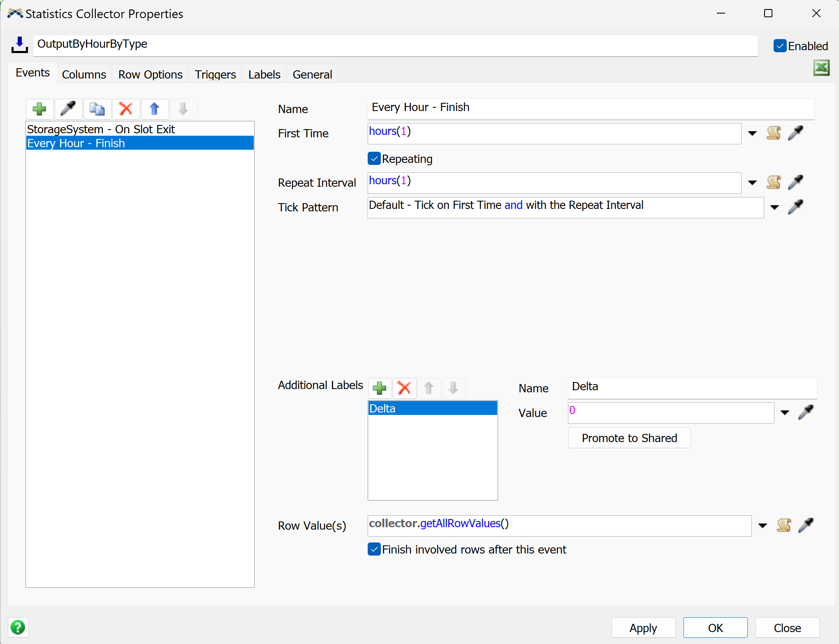Uncheck the Repeating checkbox

pyautogui.click(x=374, y=159)
